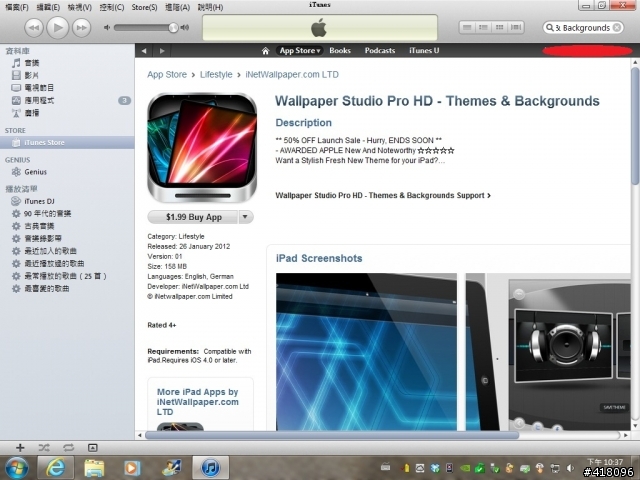Open Windows Media Player from taskbar
The height and width of the screenshot is (480, 640).
pos(132,468)
